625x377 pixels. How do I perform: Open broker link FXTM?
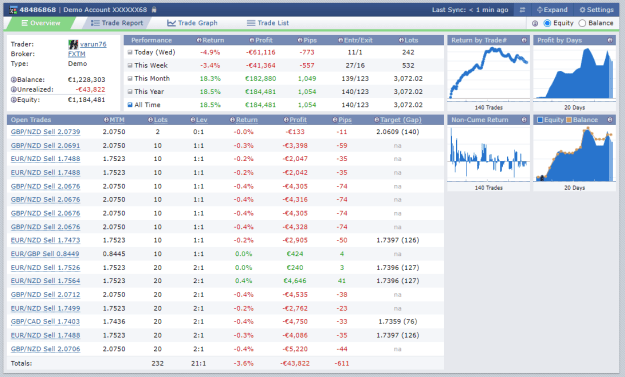pyautogui.click(x=77, y=54)
